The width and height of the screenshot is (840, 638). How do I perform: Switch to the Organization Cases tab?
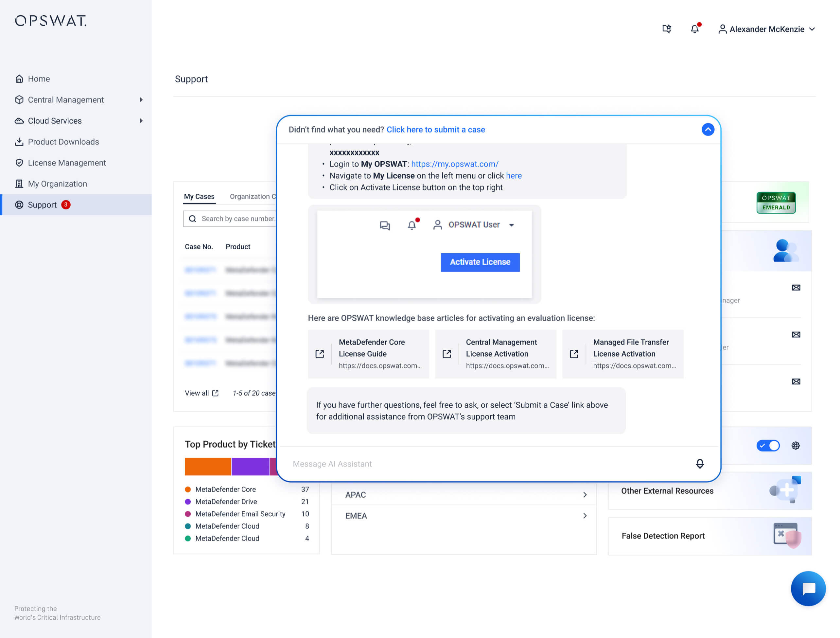[253, 196]
